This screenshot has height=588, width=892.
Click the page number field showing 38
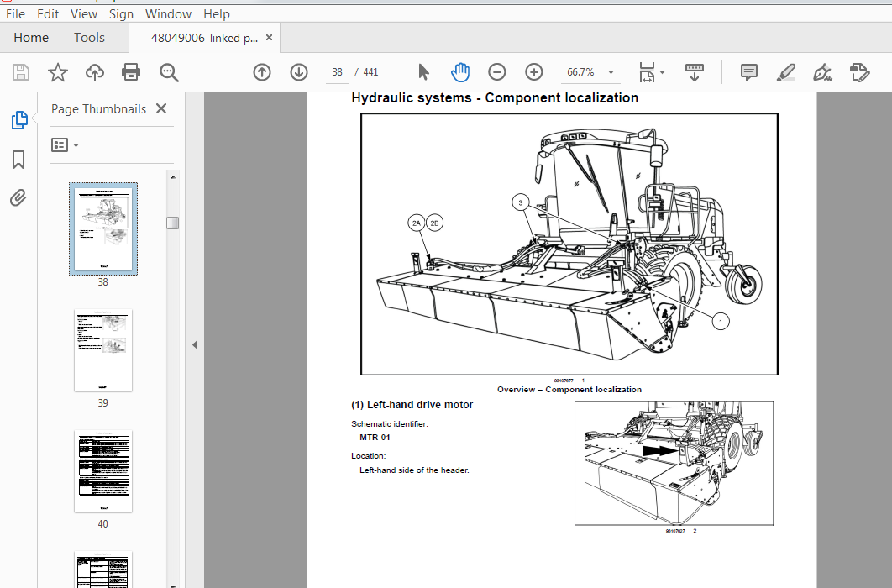coord(338,72)
